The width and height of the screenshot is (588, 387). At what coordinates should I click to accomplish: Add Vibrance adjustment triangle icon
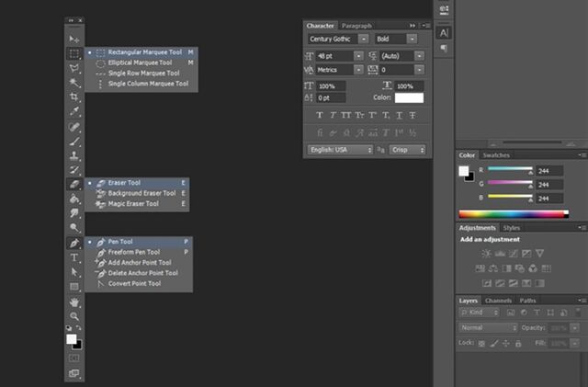point(539,254)
